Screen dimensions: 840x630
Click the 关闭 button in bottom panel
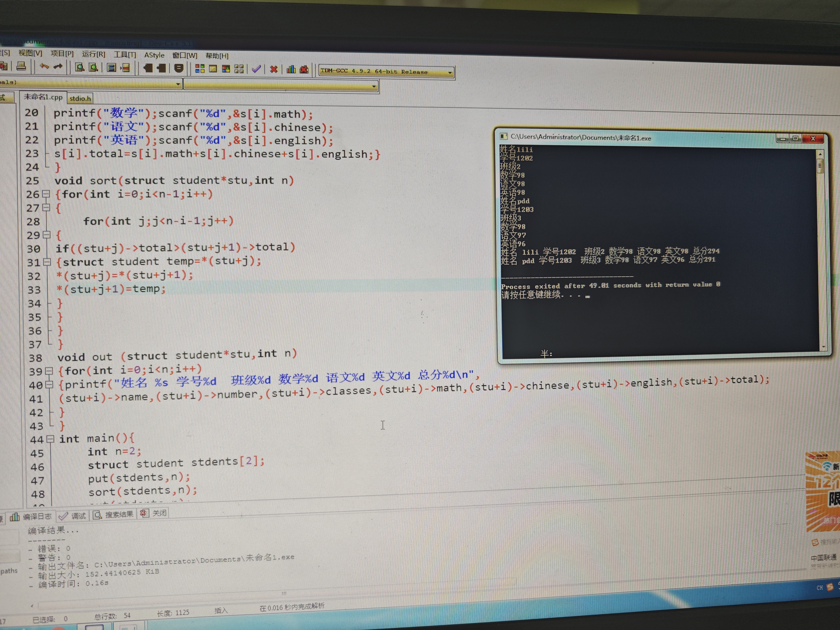point(154,514)
